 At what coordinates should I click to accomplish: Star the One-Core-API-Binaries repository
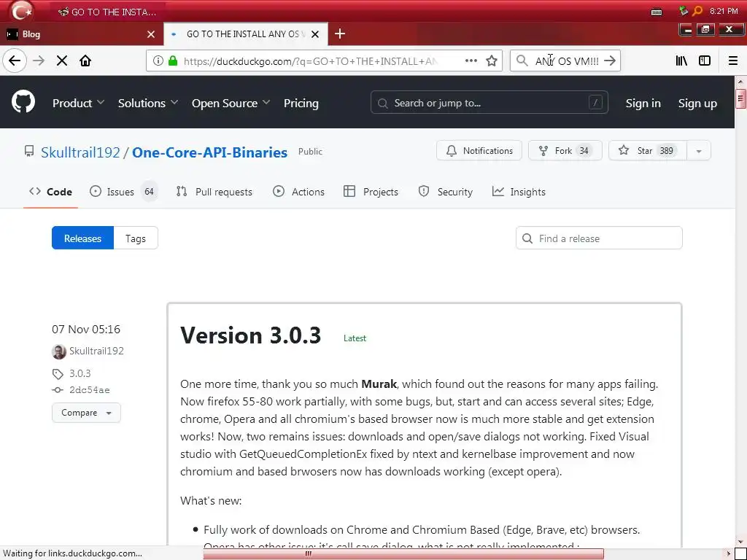click(648, 151)
